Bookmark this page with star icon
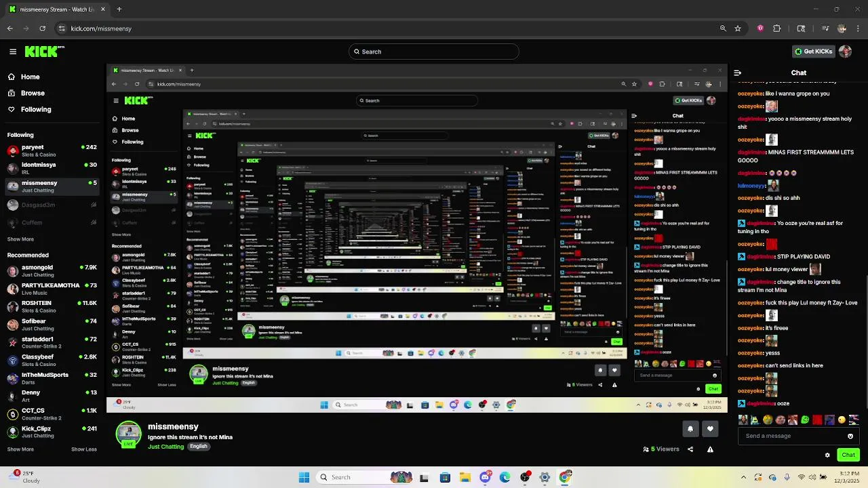868x488 pixels. pos(738,28)
